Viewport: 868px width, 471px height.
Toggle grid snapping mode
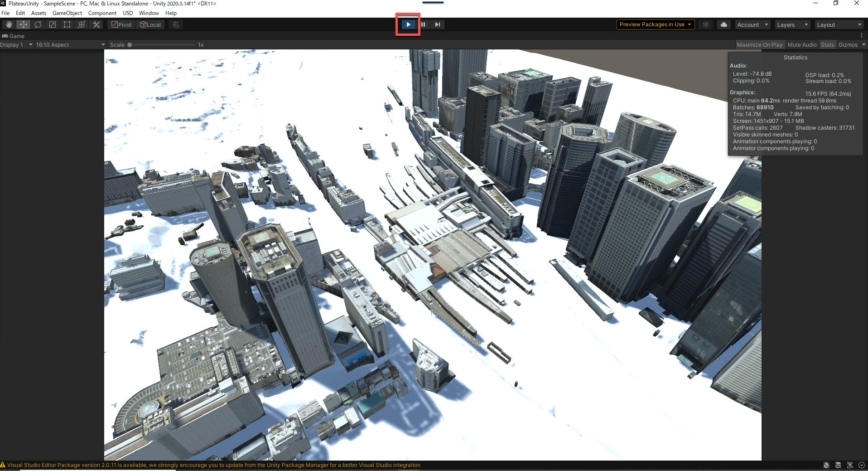[x=175, y=24]
